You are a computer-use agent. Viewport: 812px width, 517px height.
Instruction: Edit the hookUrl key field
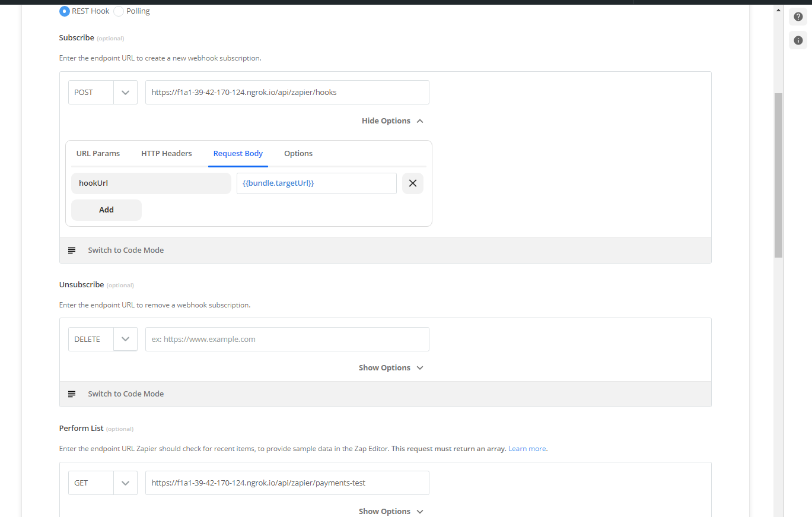click(x=151, y=183)
